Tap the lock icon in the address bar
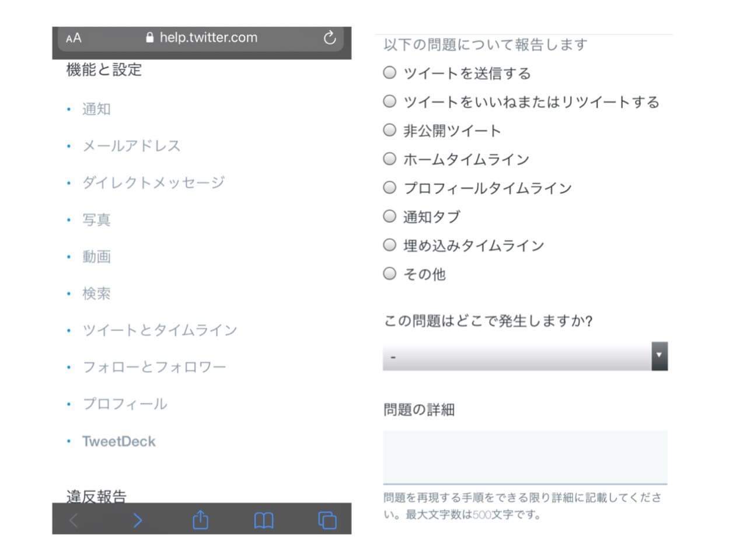The width and height of the screenshot is (747, 560). (x=150, y=38)
